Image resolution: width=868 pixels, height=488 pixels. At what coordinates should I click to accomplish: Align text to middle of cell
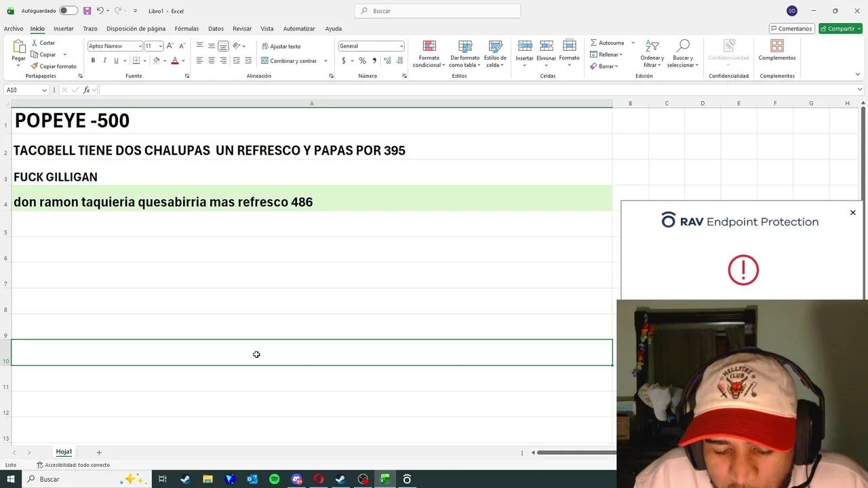212,45
